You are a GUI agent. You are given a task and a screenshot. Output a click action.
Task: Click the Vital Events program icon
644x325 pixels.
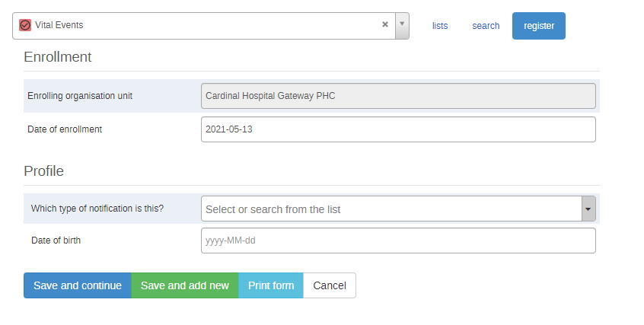click(25, 25)
